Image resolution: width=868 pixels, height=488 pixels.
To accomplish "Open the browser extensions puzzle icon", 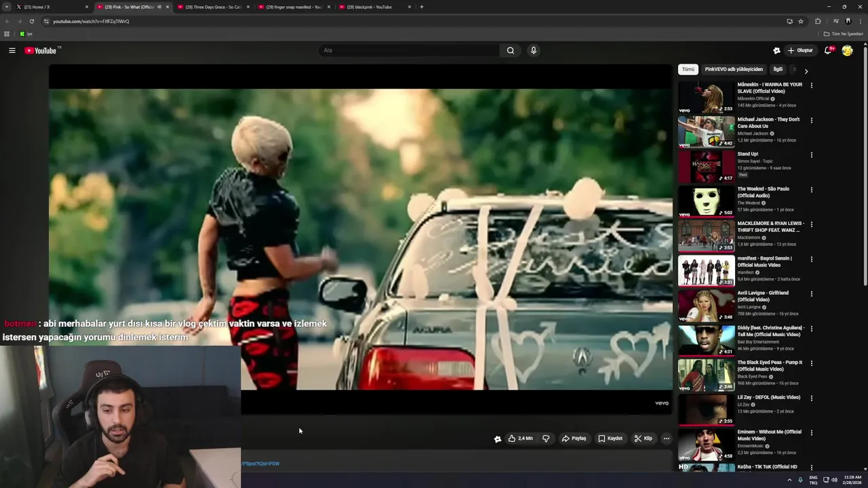I will pyautogui.click(x=818, y=21).
